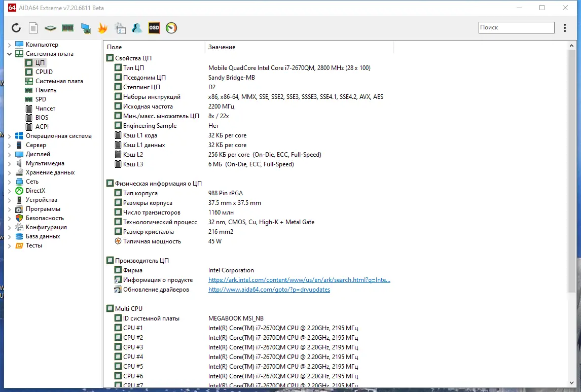Expand the Сервер tree node
Viewport: 581px width, 392px height.
coord(9,145)
